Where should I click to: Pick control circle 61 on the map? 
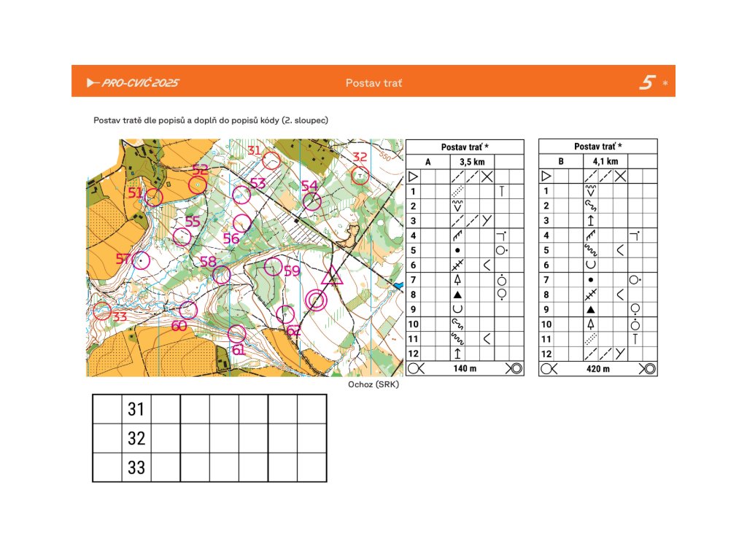point(236,334)
